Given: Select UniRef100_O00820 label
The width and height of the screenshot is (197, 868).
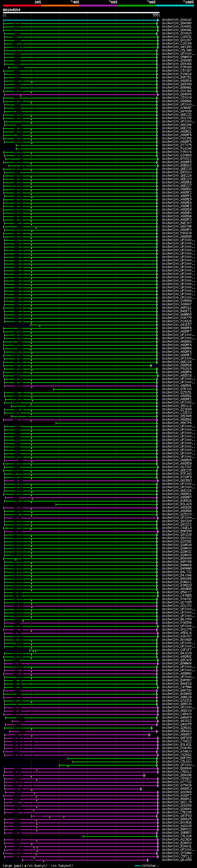Looking at the screenshot, I should pyautogui.click(x=177, y=33).
